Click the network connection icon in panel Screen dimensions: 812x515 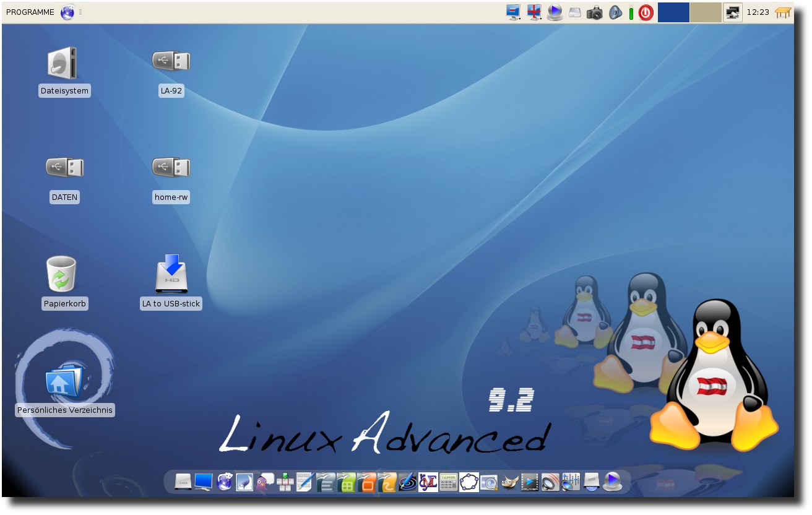733,12
